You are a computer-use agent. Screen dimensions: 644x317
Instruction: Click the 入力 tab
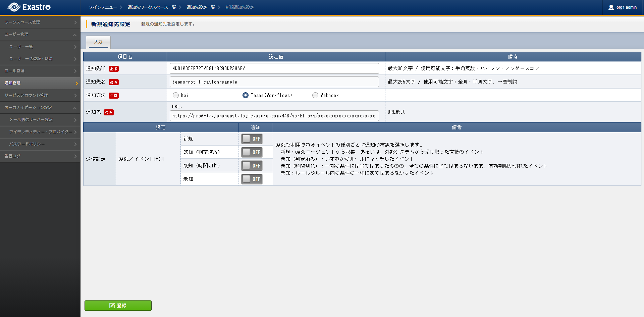[x=98, y=42]
